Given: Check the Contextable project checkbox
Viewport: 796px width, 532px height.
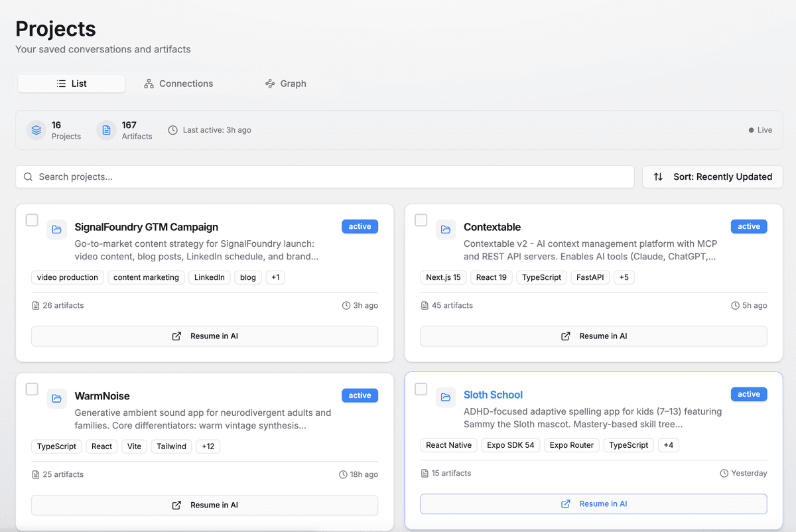Looking at the screenshot, I should click(421, 220).
